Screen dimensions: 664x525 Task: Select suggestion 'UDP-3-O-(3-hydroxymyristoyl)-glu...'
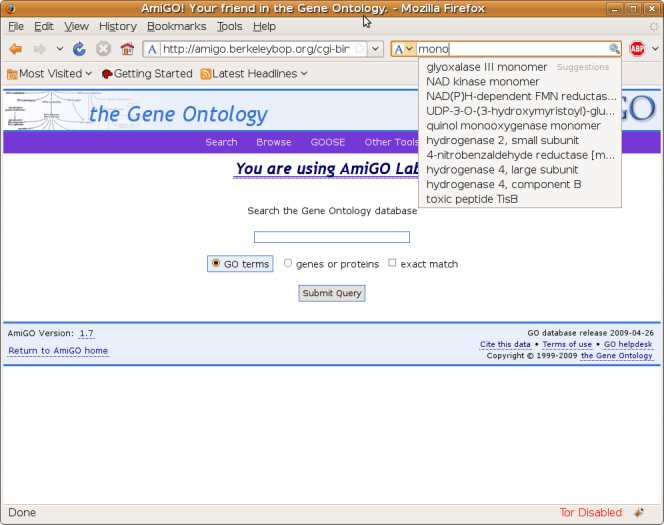(x=520, y=111)
